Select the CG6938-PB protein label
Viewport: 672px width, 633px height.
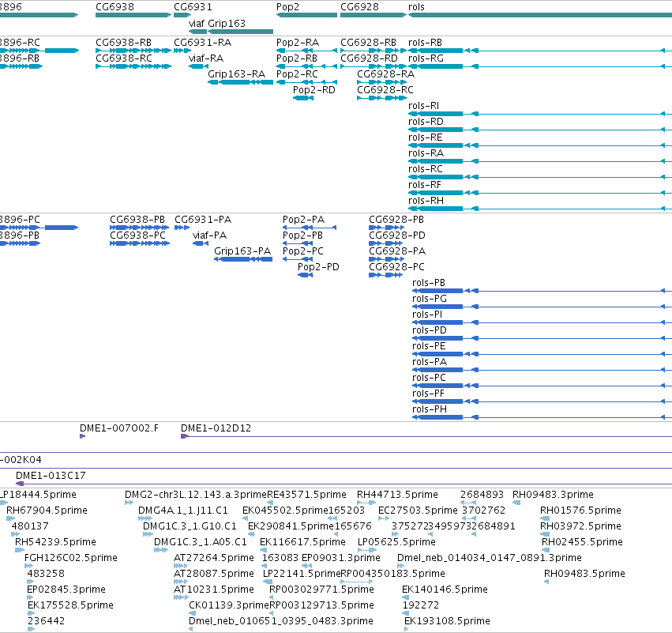pos(137,220)
